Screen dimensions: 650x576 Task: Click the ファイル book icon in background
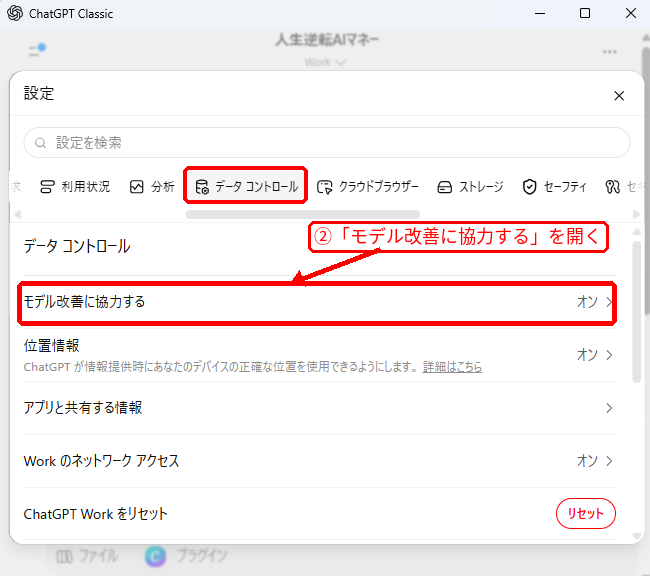point(64,557)
